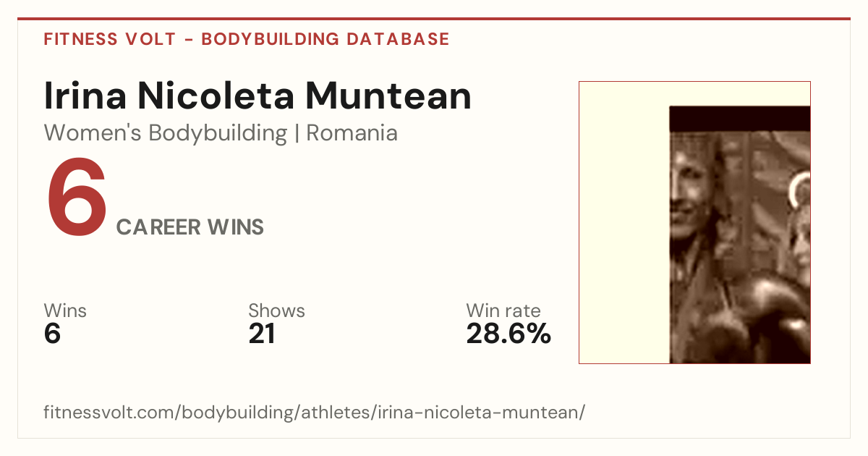Click the 28.6% win rate value
The width and height of the screenshot is (868, 456).
[509, 334]
